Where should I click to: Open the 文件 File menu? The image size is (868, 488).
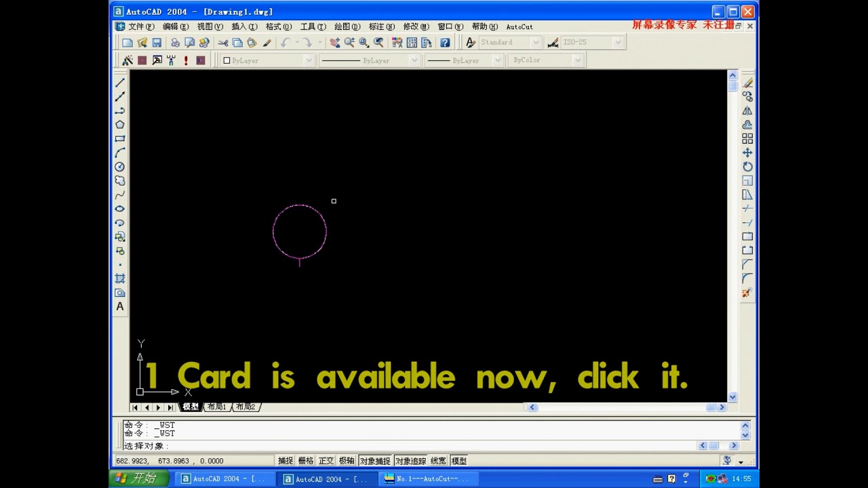tap(141, 26)
